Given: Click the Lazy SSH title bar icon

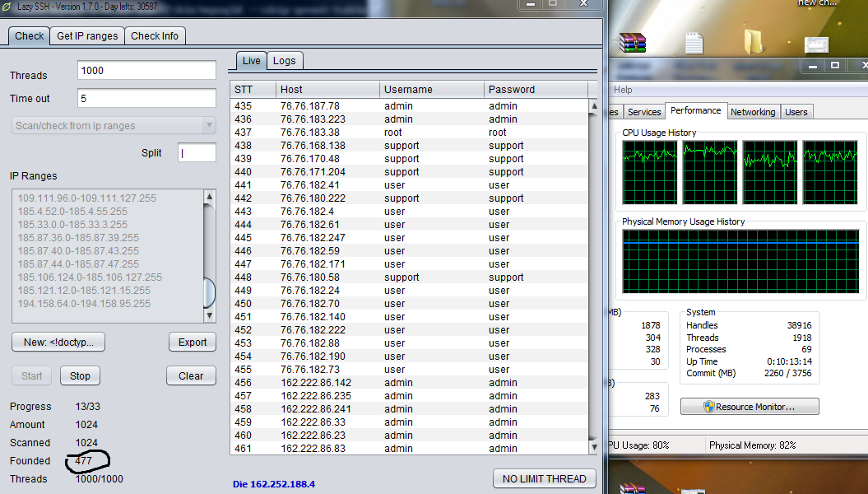Looking at the screenshot, I should [7, 7].
